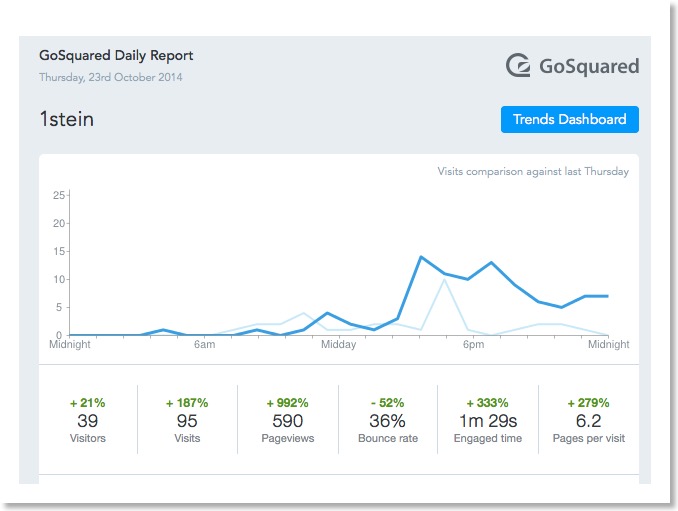Click the + 992% pageviews change
This screenshot has width=678, height=511.
coord(288,403)
